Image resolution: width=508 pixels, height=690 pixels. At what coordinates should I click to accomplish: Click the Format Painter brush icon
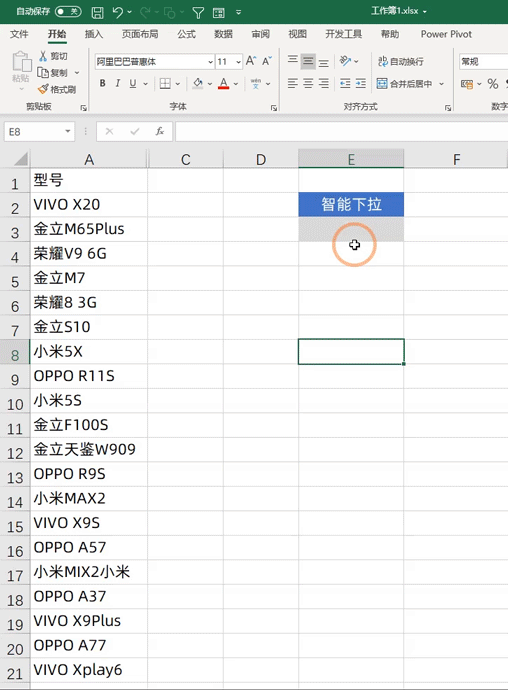point(43,89)
